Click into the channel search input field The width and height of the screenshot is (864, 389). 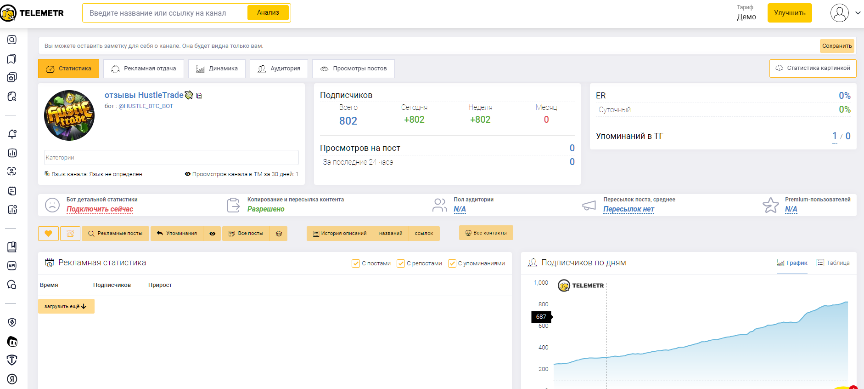[165, 13]
